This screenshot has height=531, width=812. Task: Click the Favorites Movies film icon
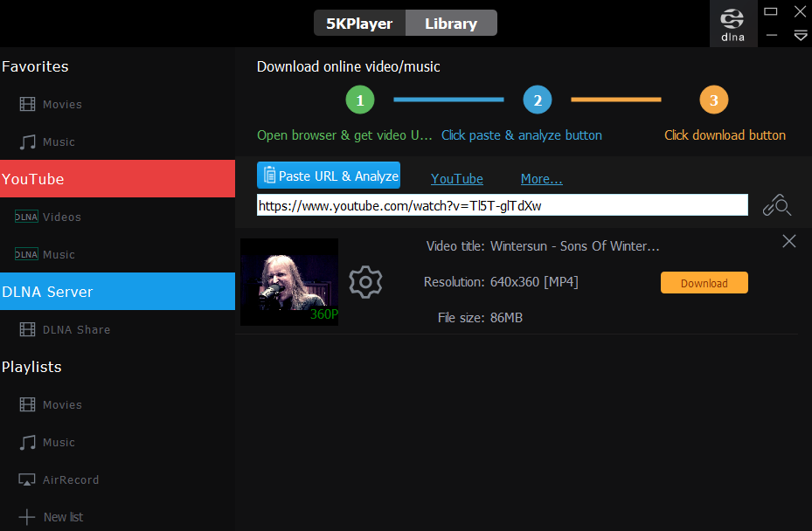pyautogui.click(x=27, y=104)
